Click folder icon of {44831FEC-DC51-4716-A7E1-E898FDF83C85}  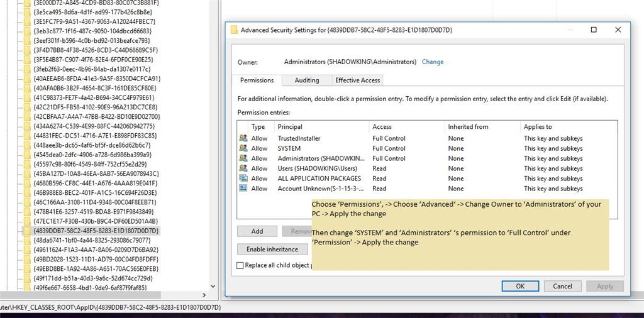click(28, 135)
